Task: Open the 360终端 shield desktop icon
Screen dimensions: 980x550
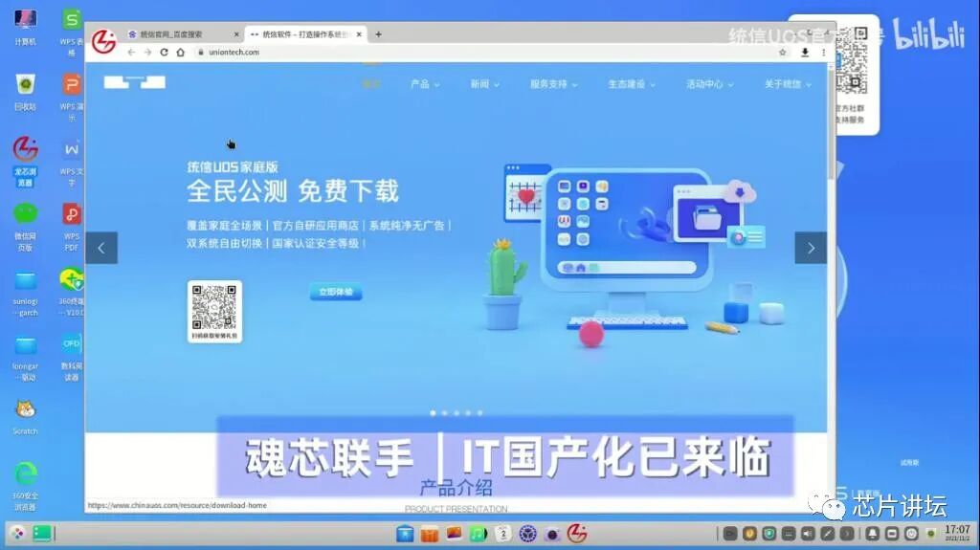Action: click(x=72, y=292)
